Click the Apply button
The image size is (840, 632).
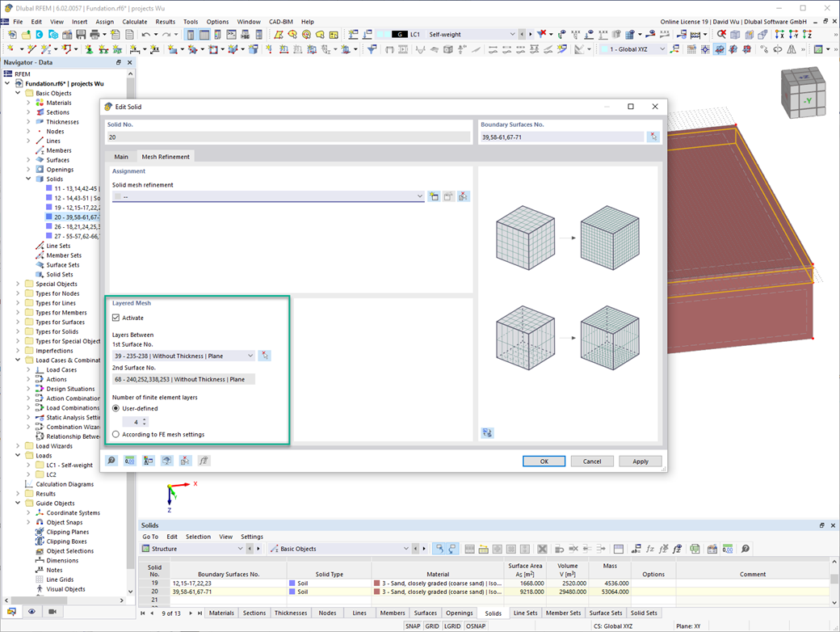point(640,461)
